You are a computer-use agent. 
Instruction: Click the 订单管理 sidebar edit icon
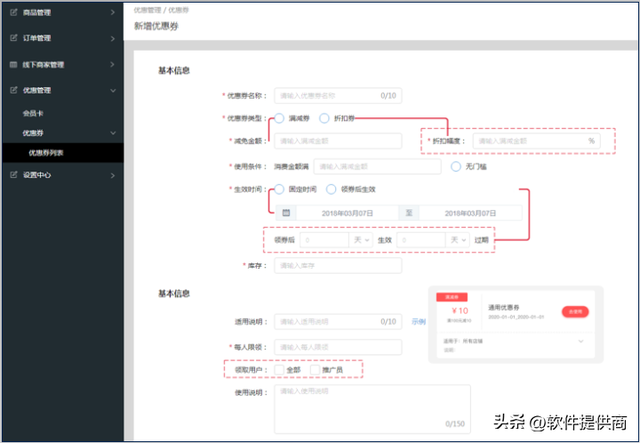pyautogui.click(x=13, y=38)
